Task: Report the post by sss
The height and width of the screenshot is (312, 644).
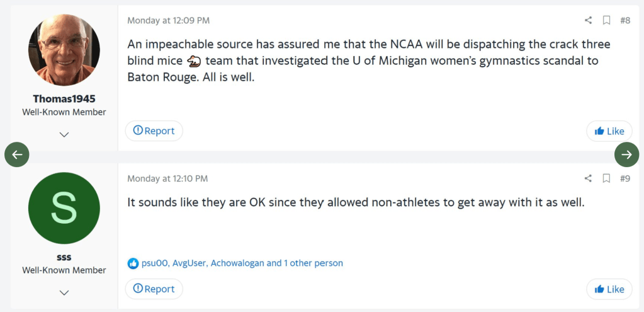Action: click(154, 289)
